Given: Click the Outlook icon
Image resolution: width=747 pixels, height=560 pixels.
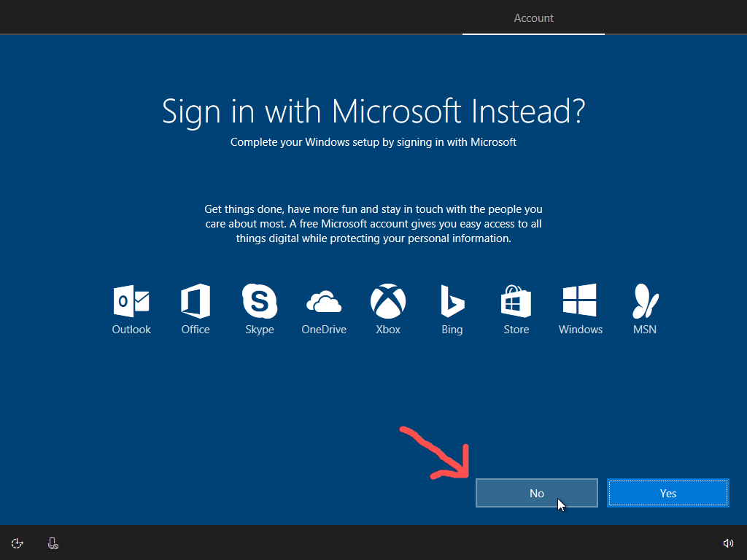Looking at the screenshot, I should tap(131, 301).
